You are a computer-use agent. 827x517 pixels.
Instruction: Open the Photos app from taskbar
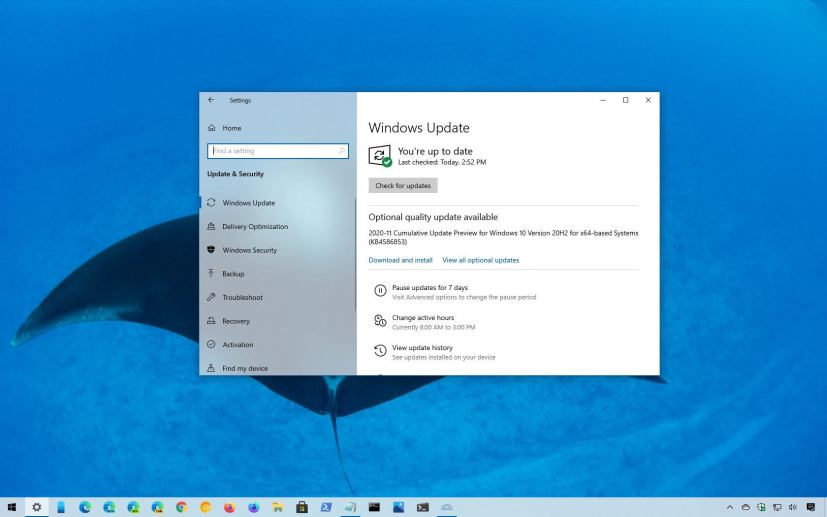398,508
